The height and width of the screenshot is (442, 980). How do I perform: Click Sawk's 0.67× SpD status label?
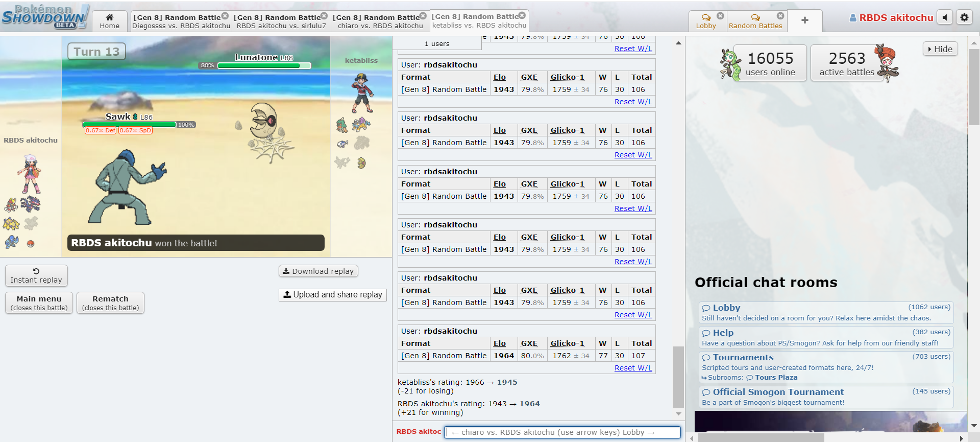[135, 131]
